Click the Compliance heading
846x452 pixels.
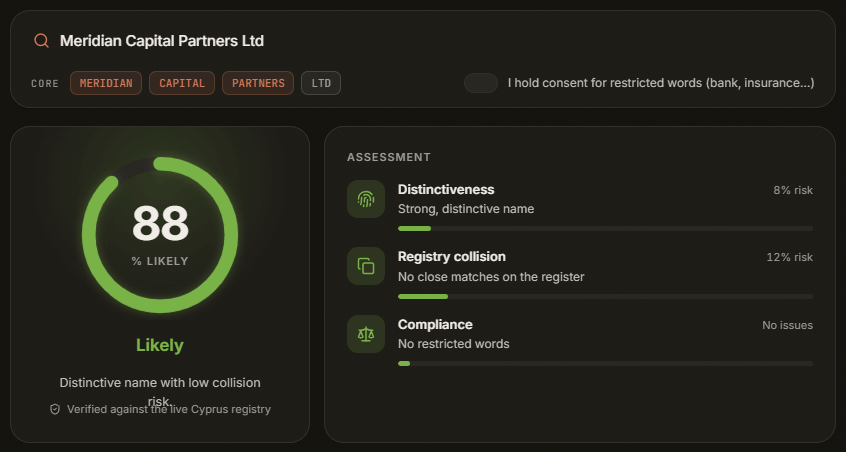pyautogui.click(x=435, y=324)
